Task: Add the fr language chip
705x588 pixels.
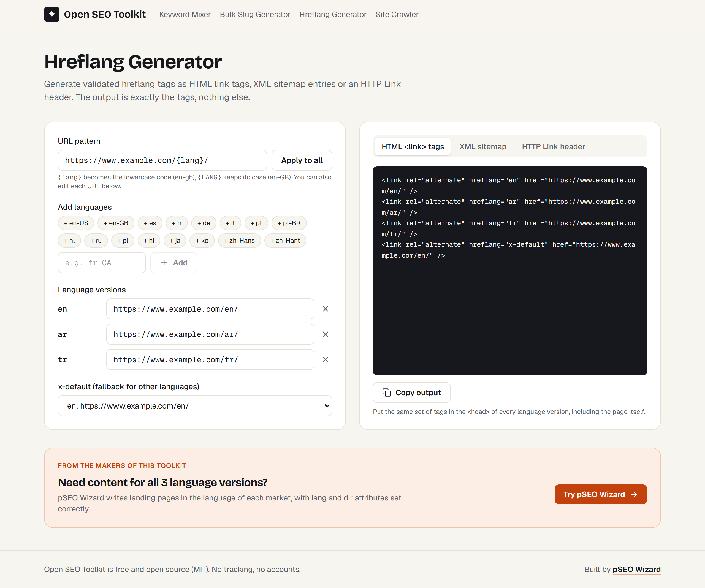Action: pyautogui.click(x=177, y=223)
